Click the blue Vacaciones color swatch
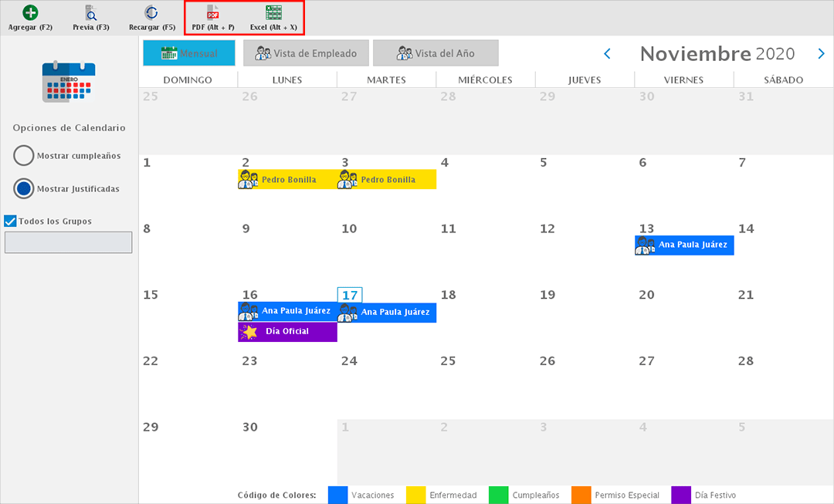This screenshot has width=834, height=504. coord(338,495)
